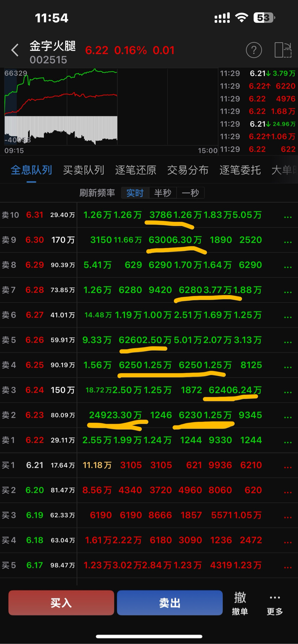Tap stock code 002515
298x644 pixels.
[49, 60]
